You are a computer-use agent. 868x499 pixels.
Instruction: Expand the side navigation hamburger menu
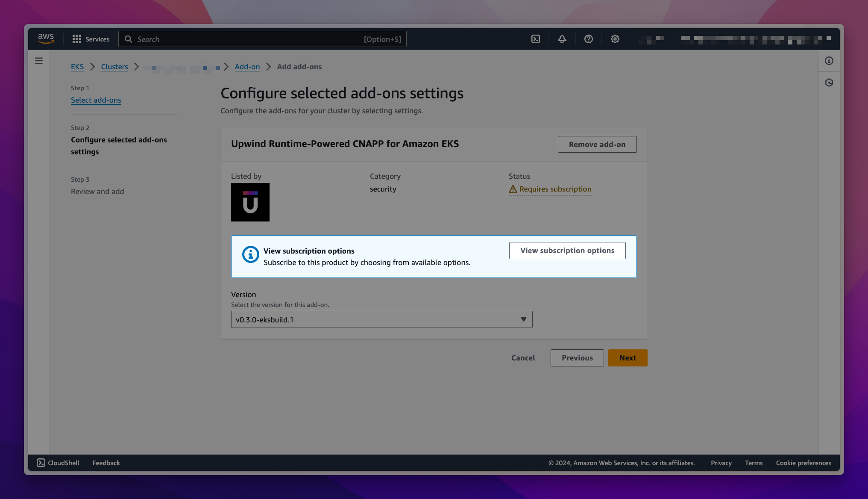point(39,61)
